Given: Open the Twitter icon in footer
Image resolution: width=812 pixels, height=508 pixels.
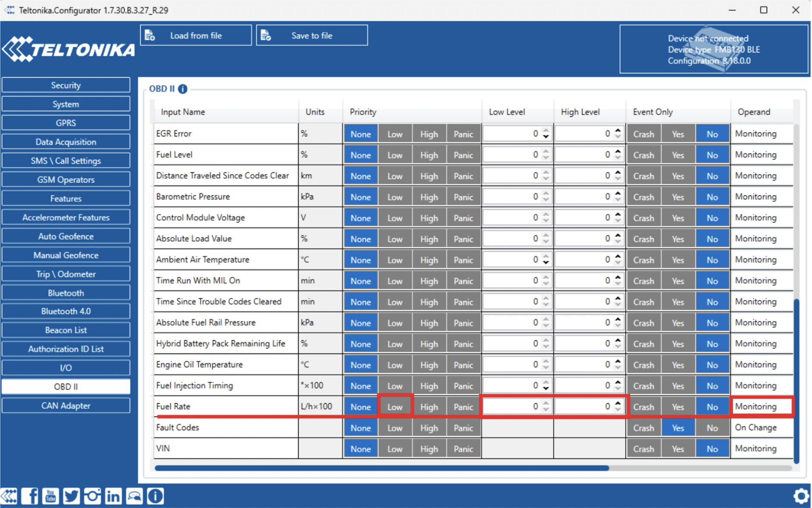Looking at the screenshot, I should [x=71, y=496].
